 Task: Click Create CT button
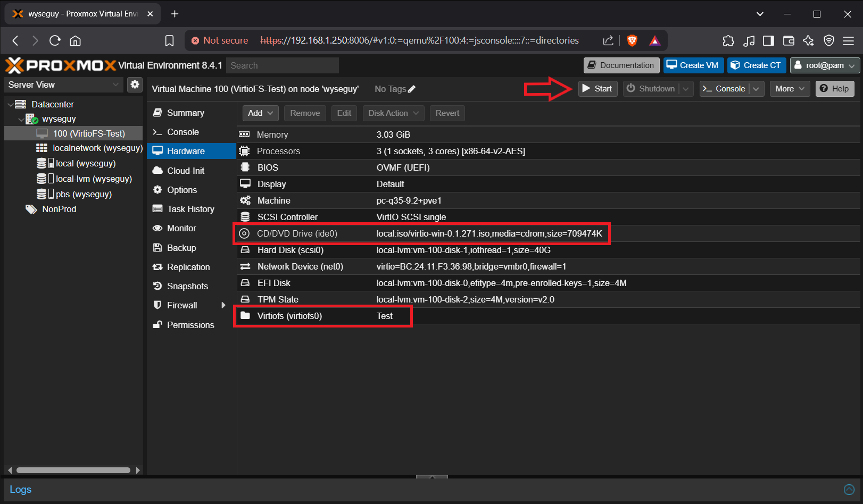point(757,65)
